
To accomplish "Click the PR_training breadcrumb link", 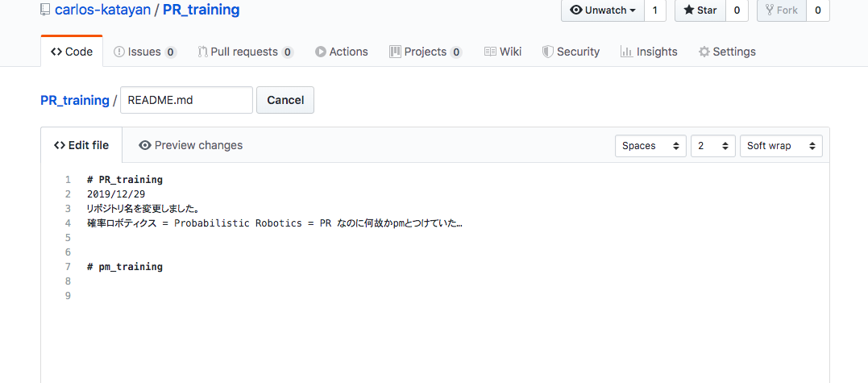I will 75,100.
